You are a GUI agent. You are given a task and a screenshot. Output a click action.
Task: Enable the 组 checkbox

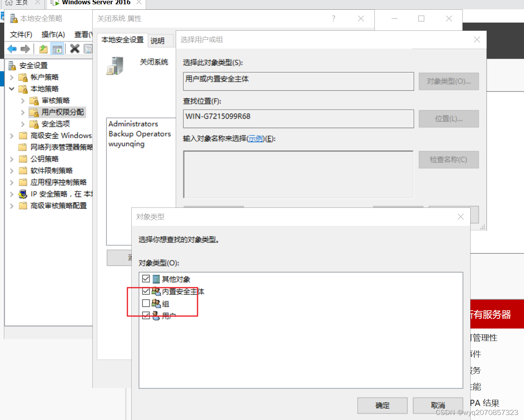click(146, 303)
